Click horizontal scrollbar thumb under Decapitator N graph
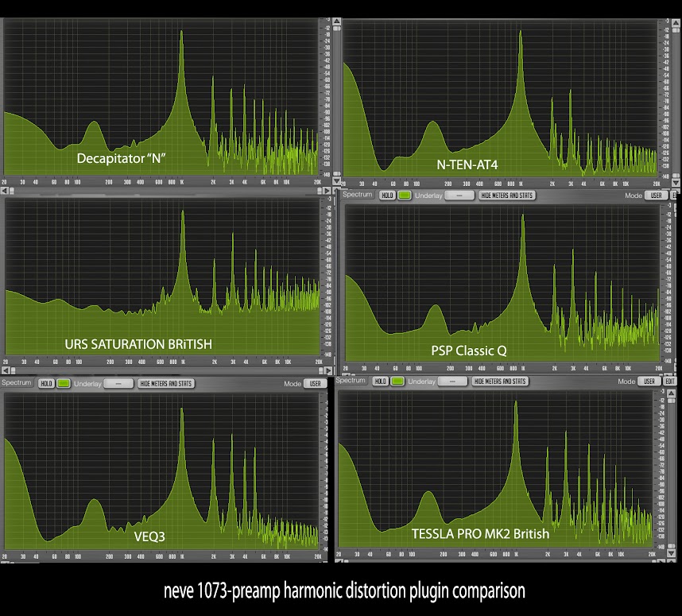682x616 pixels. point(12,191)
